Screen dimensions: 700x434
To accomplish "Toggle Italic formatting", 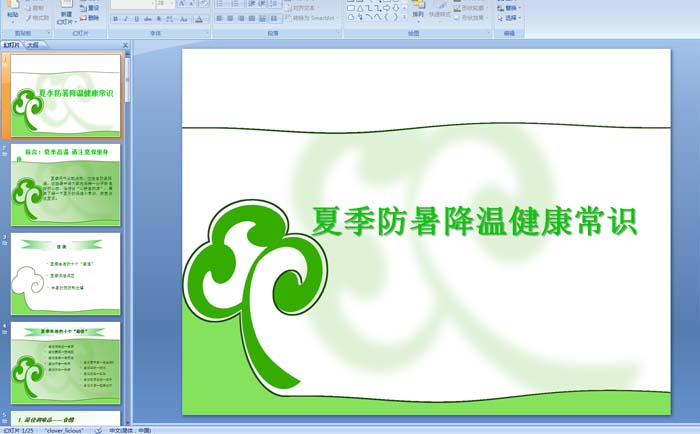I will 126,19.
